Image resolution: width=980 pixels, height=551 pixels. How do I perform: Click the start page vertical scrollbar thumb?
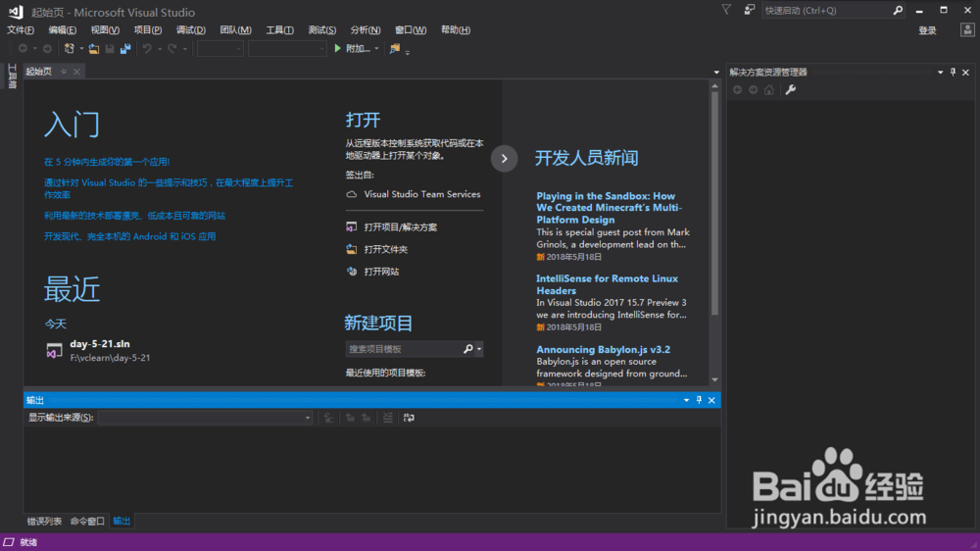tap(714, 203)
